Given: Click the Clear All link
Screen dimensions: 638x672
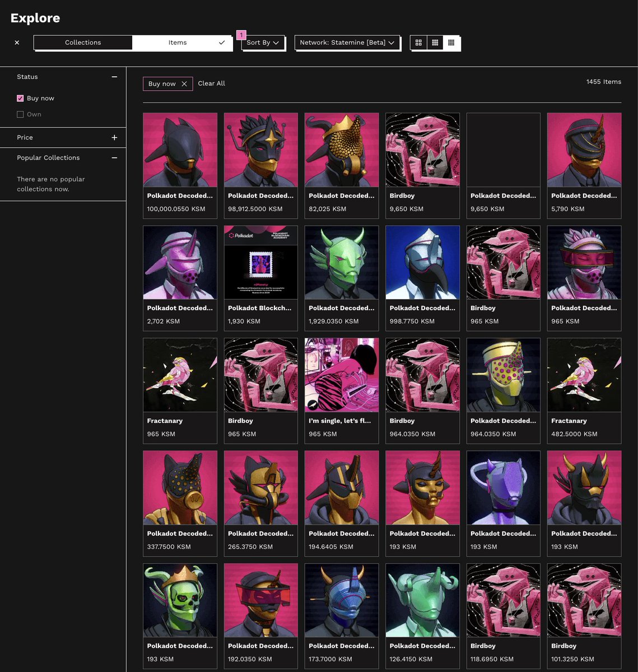Looking at the screenshot, I should pos(211,83).
